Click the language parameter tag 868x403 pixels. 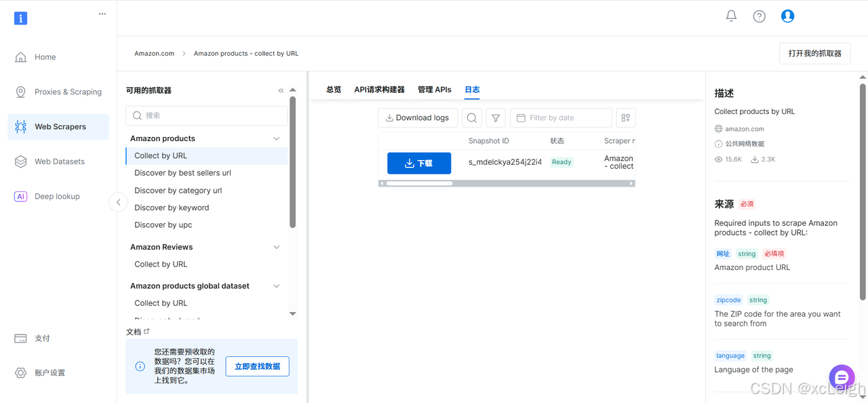[x=730, y=356]
